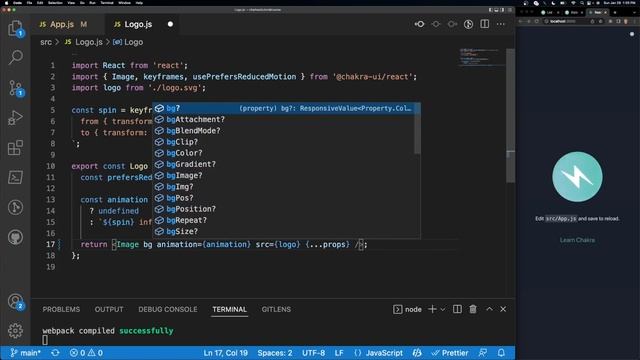Select the bgAttachment? suggestion
The width and height of the screenshot is (640, 360).
[x=283, y=120]
